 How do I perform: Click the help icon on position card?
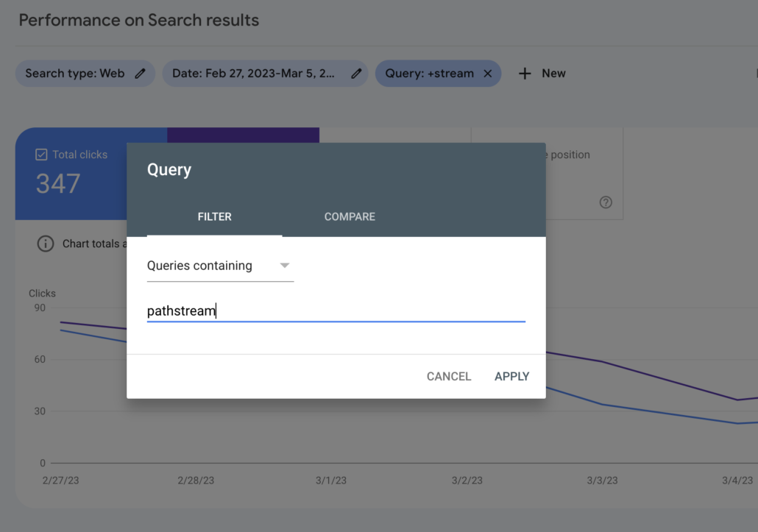click(606, 202)
